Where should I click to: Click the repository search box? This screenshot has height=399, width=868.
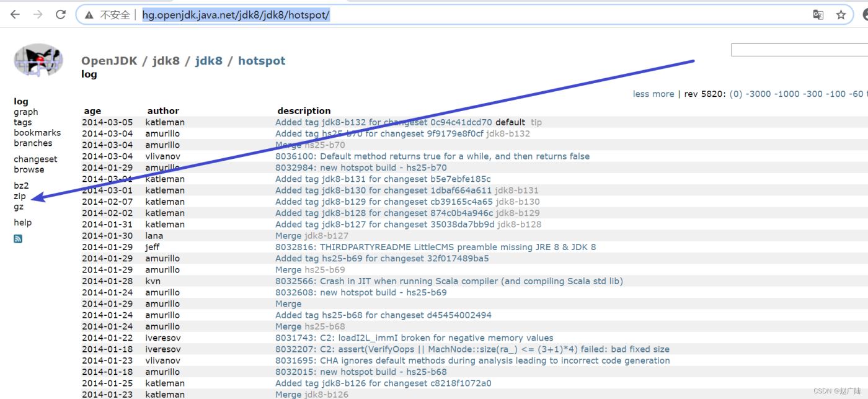(x=799, y=50)
